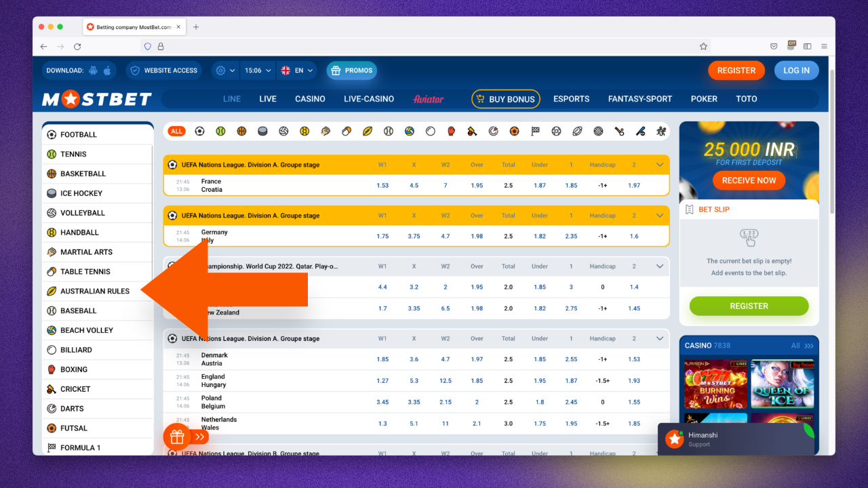Select the ALL sports filter pill

(177, 131)
